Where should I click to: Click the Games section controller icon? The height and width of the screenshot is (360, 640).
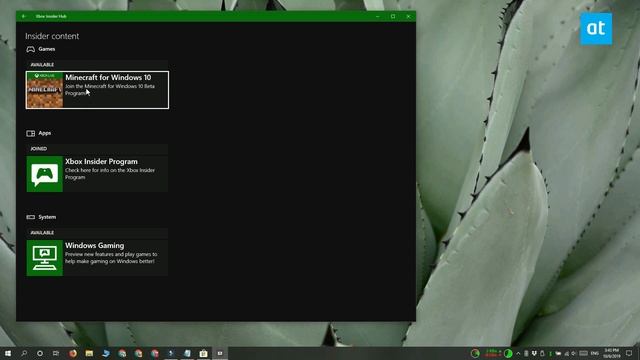(x=31, y=49)
